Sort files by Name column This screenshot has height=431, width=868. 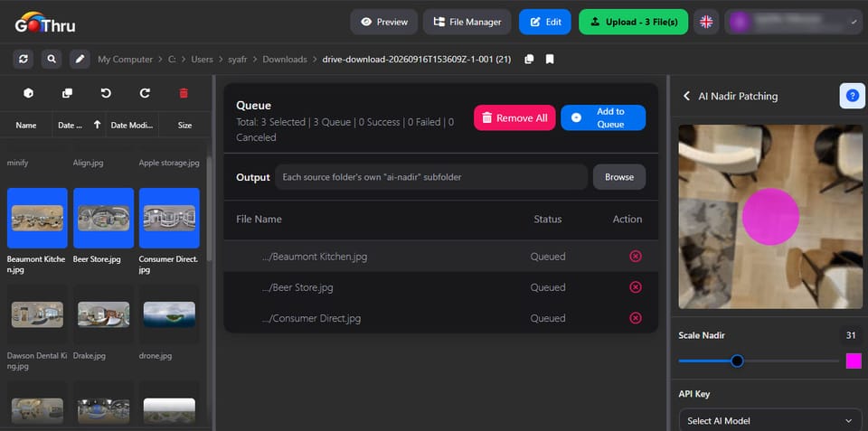tap(26, 125)
